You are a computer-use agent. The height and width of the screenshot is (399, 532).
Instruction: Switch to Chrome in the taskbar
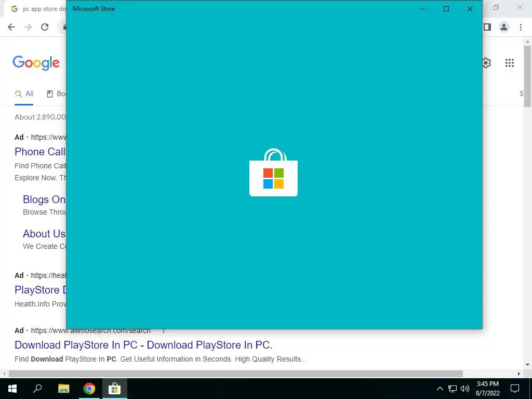pyautogui.click(x=89, y=389)
